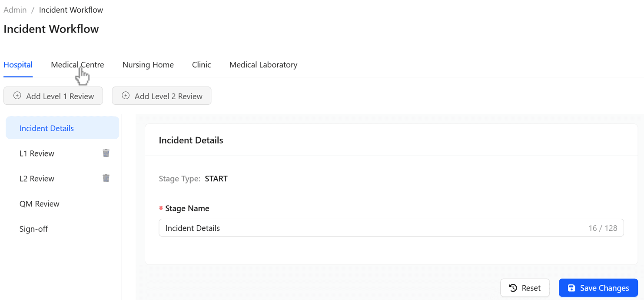
Task: Return to the Hospital tab
Action: (x=18, y=64)
